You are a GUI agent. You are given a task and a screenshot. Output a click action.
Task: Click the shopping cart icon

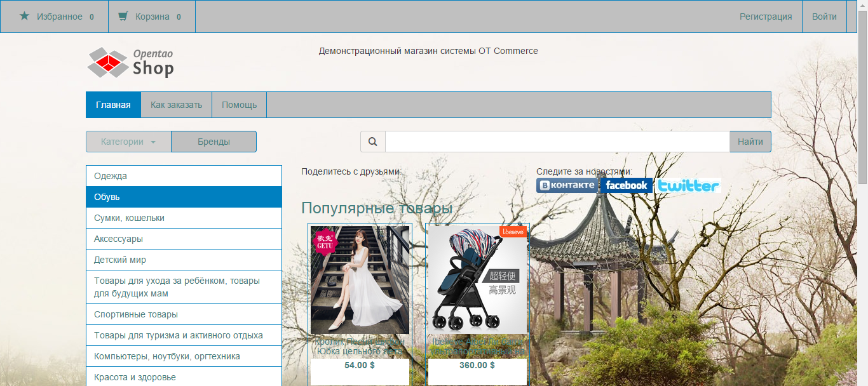tap(123, 16)
